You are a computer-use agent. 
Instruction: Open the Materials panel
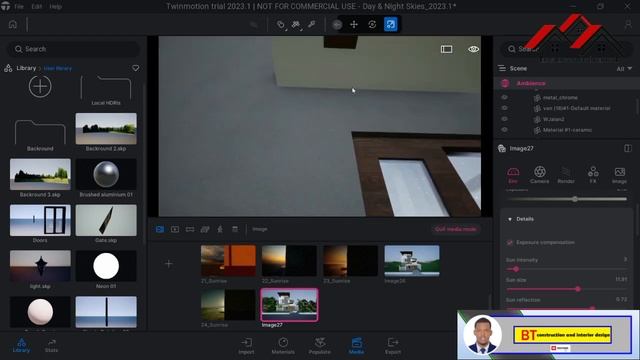pyautogui.click(x=283, y=346)
